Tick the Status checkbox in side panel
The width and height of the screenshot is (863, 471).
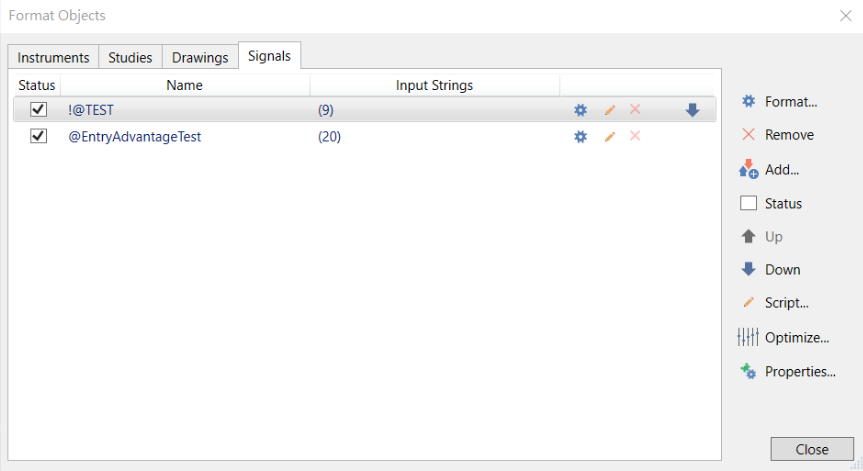[749, 203]
